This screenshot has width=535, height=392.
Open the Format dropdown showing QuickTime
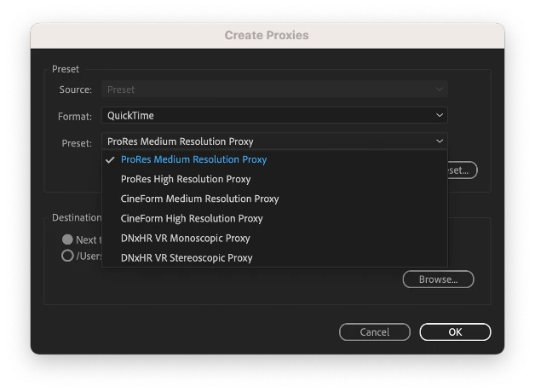274,115
